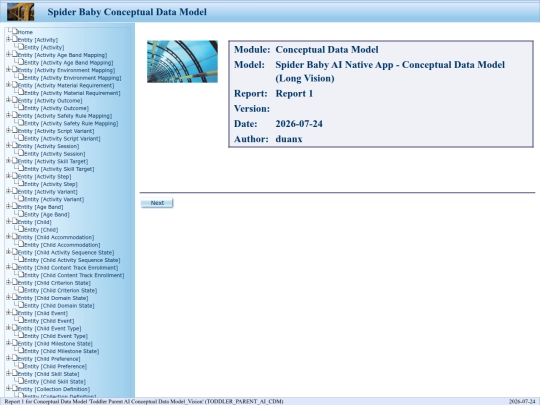Click page icon of child Entity [Child Milestone State]
Screen dimensions: 540x405
tap(21, 350)
